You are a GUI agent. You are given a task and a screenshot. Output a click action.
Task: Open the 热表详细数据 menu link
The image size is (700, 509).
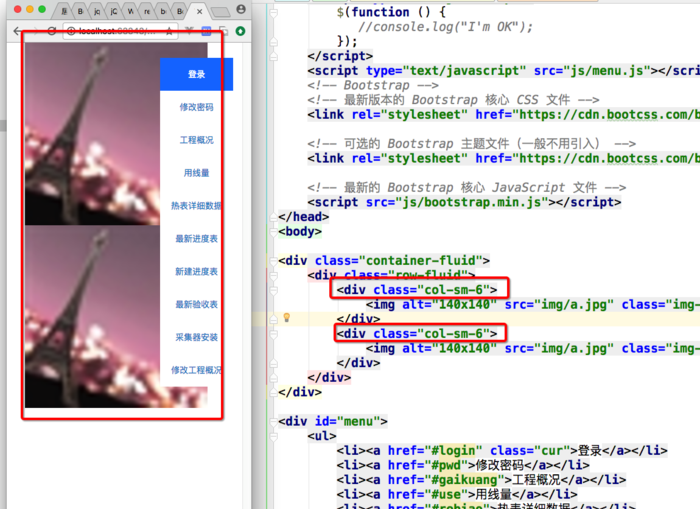pos(196,206)
